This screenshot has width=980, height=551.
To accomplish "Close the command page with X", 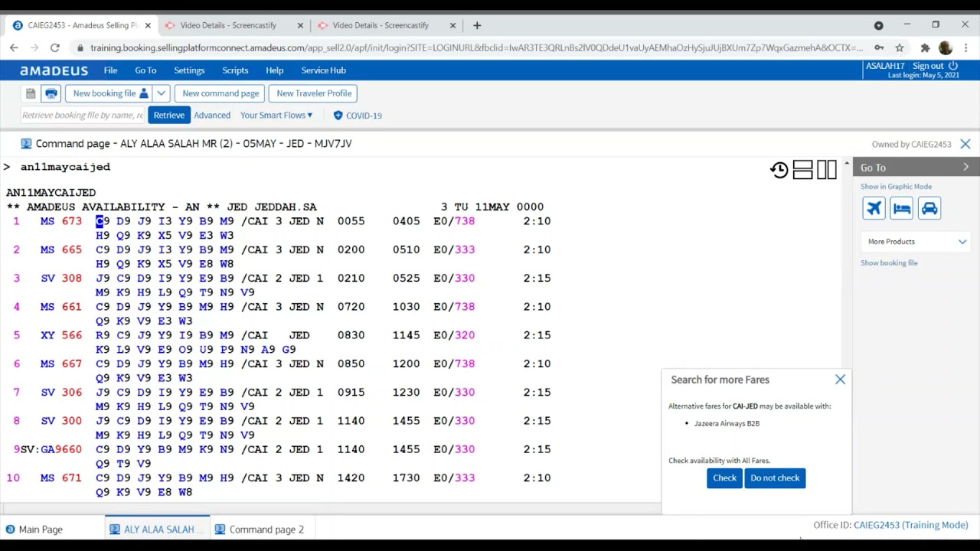I will coord(965,144).
